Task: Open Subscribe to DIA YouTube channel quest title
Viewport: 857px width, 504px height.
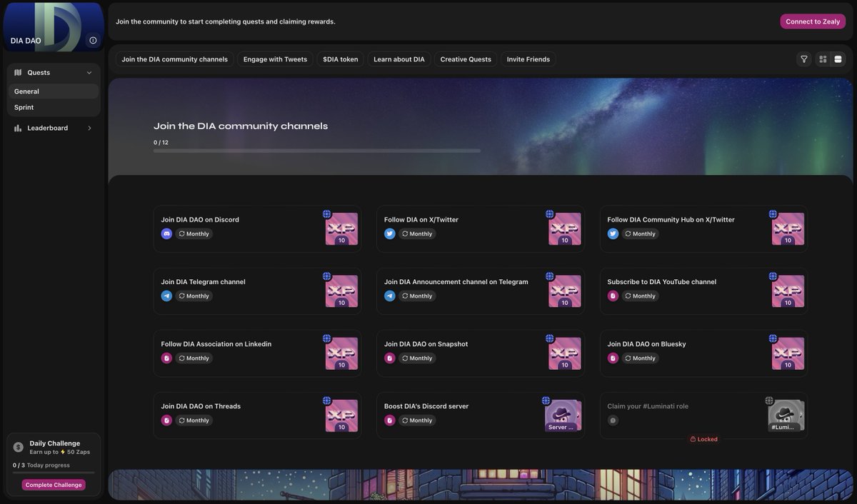Action: click(x=661, y=282)
